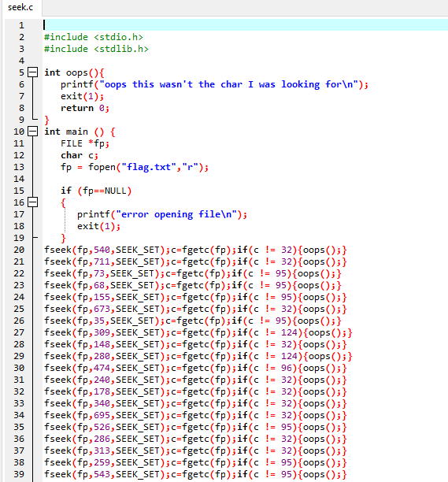Viewport: 448px width, 482px height.
Task: Click line number 20 in the margin
Action: tap(19, 250)
